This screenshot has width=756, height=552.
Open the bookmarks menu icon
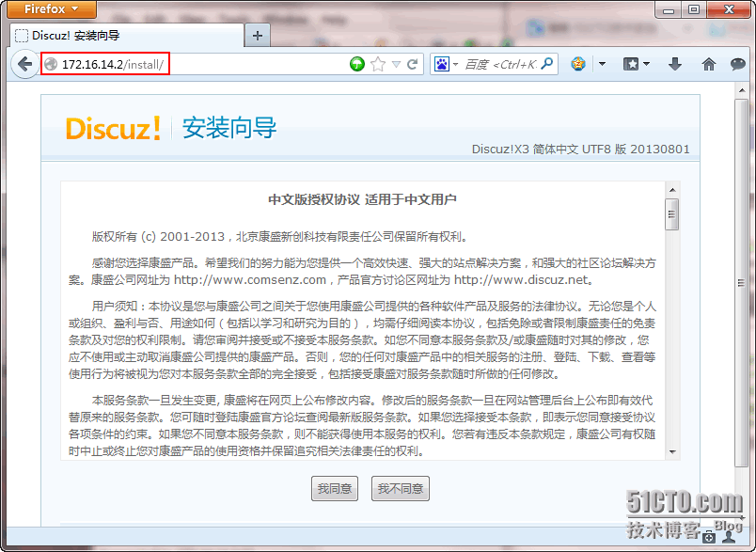pos(631,64)
